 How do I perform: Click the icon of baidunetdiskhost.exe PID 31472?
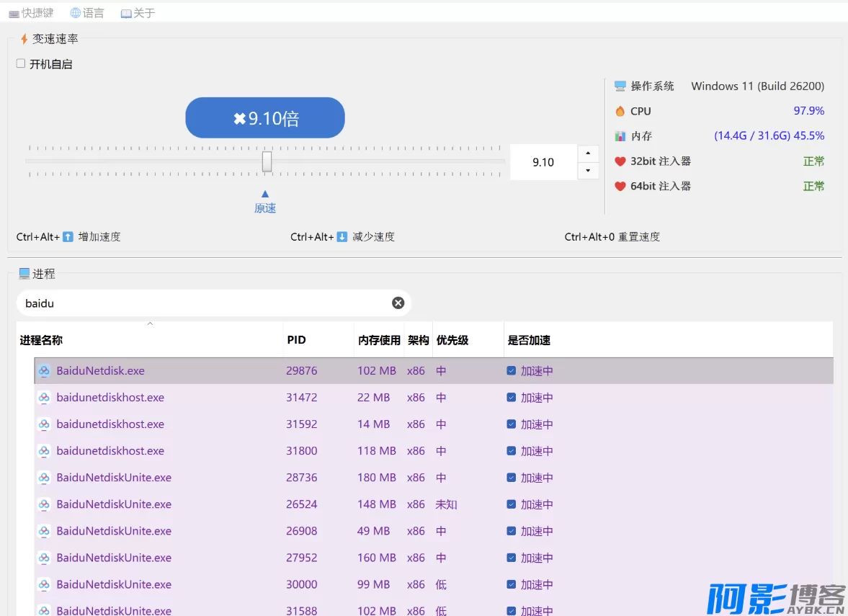pyautogui.click(x=44, y=398)
